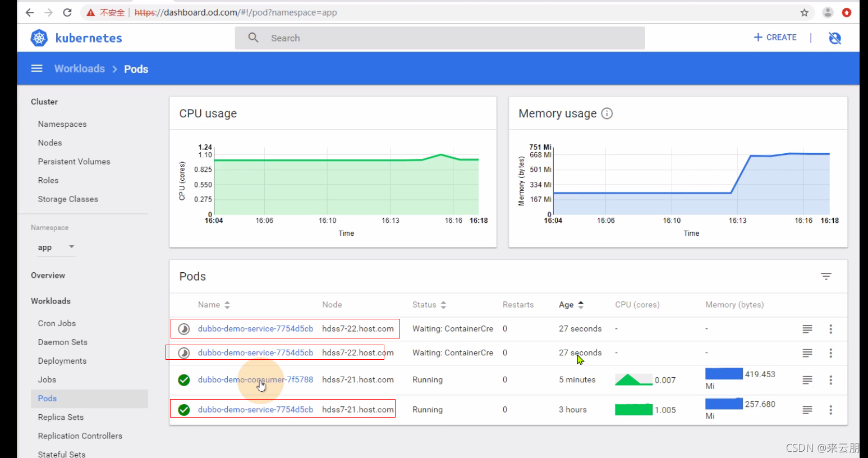Screen dimensions: 868x458
Task: Open Nodes in the sidebar
Action: (x=50, y=143)
